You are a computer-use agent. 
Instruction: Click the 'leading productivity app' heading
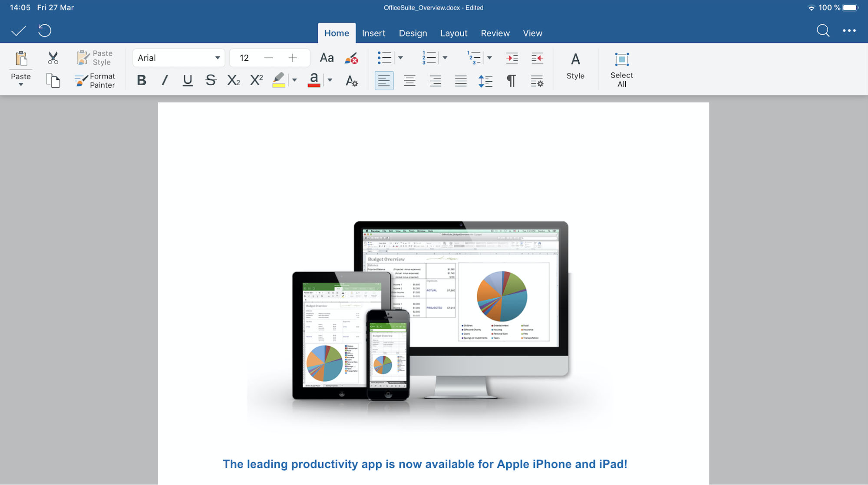(x=425, y=464)
